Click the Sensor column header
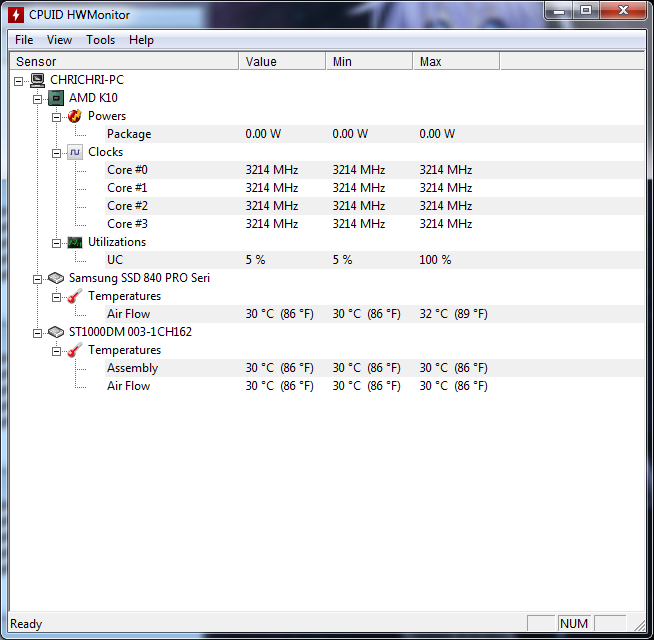 124,61
